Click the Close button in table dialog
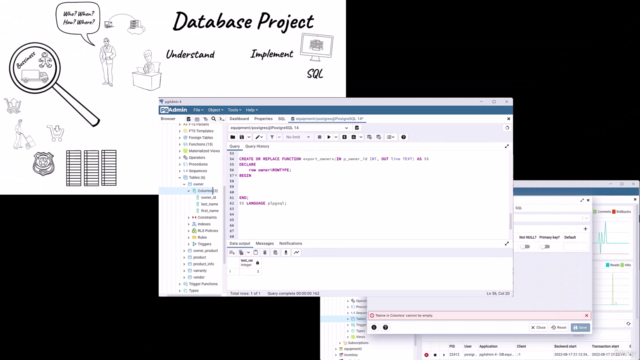Screen dimensions: 640x360 pyautogui.click(x=538, y=327)
